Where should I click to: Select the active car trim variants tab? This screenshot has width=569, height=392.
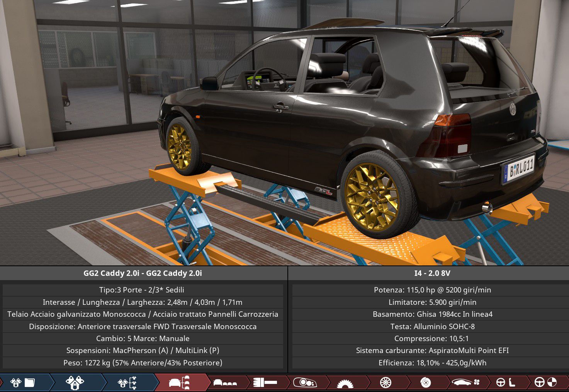[180, 382]
